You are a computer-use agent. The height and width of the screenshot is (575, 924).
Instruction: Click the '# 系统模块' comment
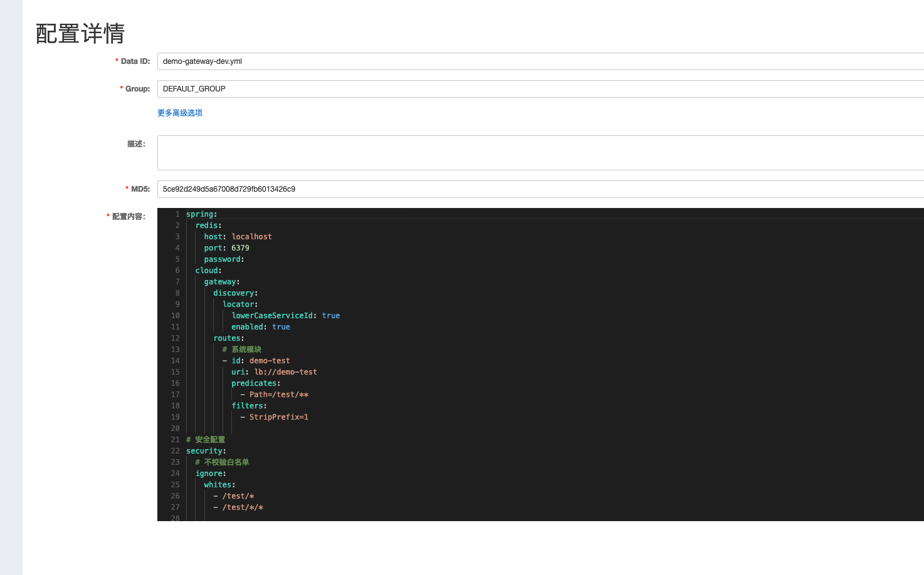point(242,350)
